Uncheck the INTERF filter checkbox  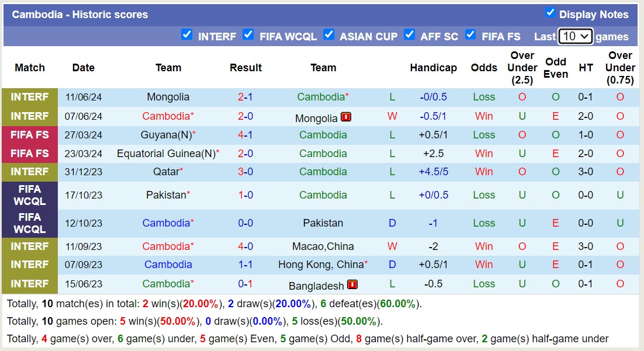187,34
